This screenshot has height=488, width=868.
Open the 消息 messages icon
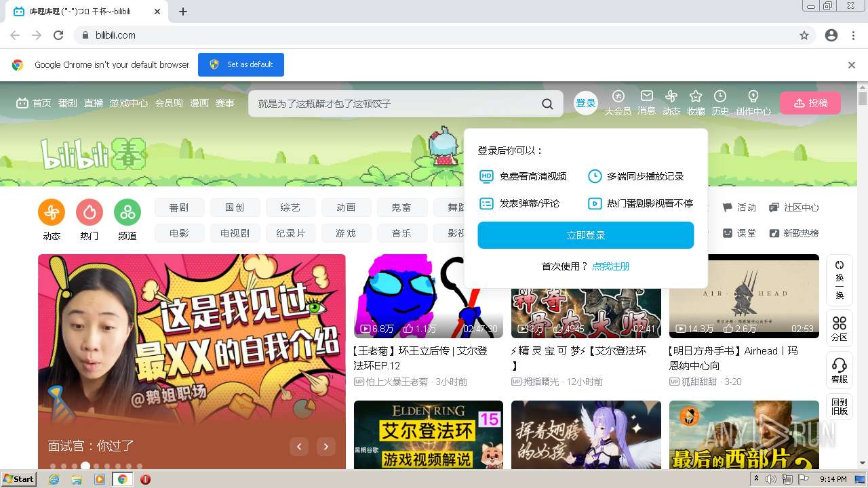647,96
